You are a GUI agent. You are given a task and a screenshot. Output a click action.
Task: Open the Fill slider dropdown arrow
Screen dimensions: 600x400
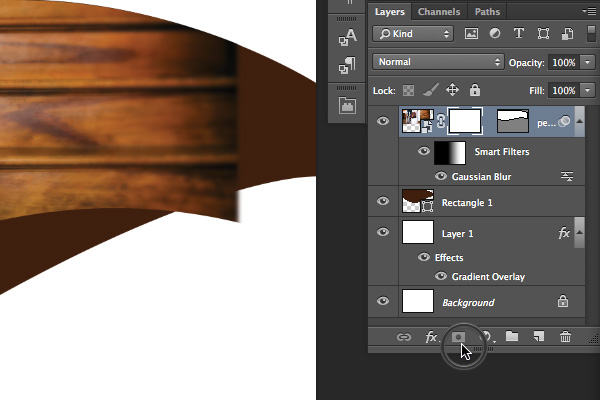point(588,90)
